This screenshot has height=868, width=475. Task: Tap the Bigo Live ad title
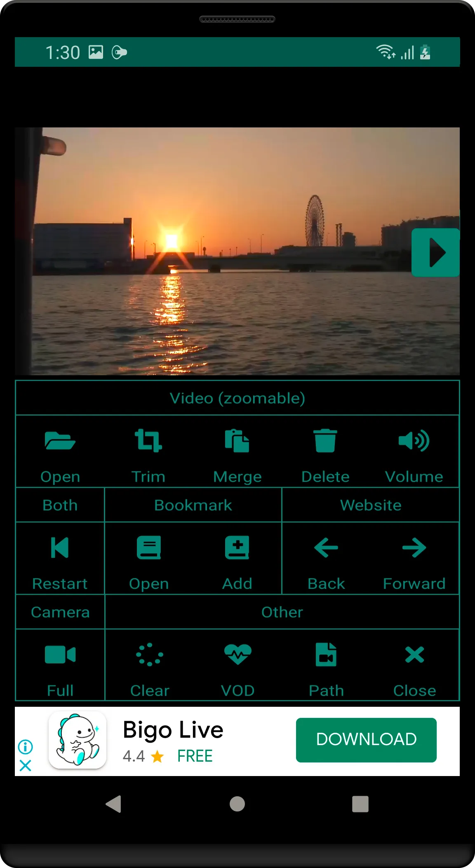tap(173, 730)
